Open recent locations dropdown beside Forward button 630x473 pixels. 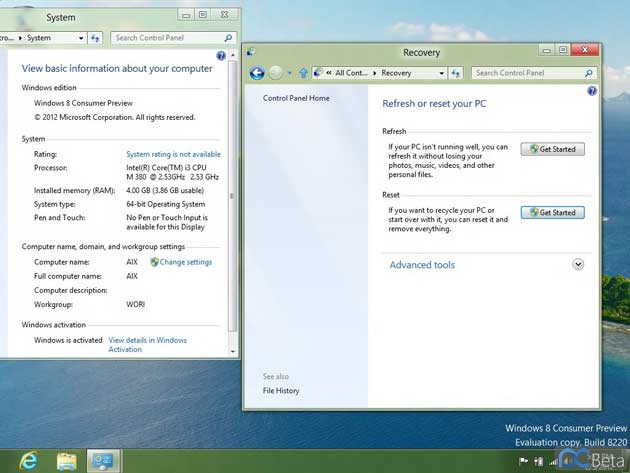coord(290,73)
